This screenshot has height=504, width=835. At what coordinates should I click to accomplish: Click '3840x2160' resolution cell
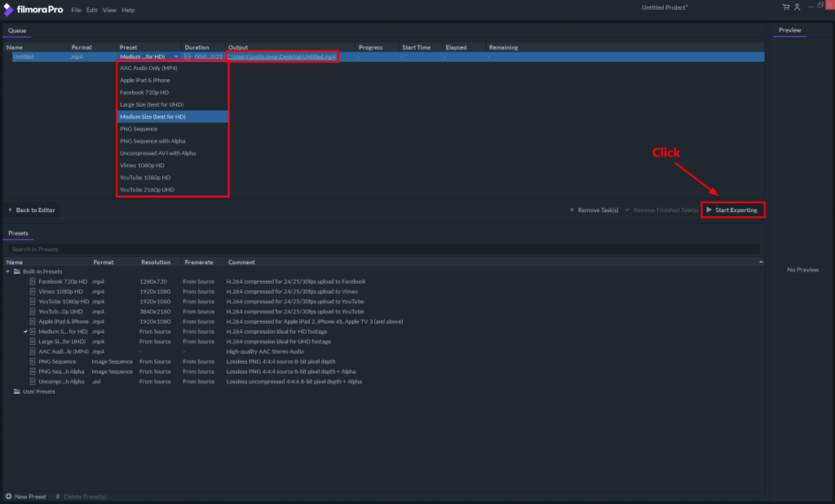[155, 312]
